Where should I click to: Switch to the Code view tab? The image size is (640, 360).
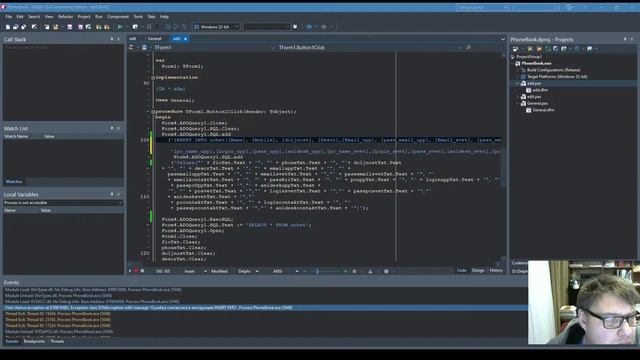pos(462,270)
